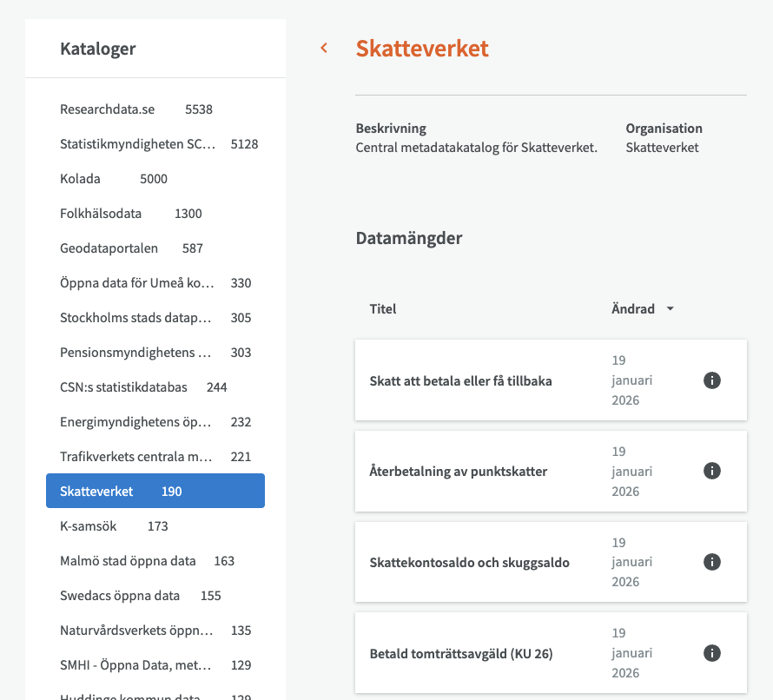The height and width of the screenshot is (700, 773).
Task: Click the back chevron beside Skatteverket title
Action: click(x=324, y=49)
